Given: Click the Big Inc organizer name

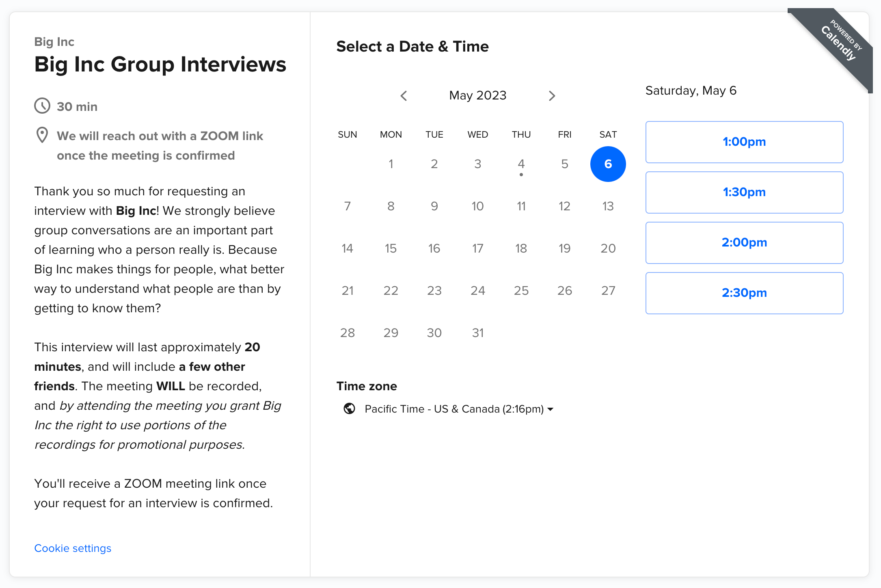Looking at the screenshot, I should [x=54, y=42].
